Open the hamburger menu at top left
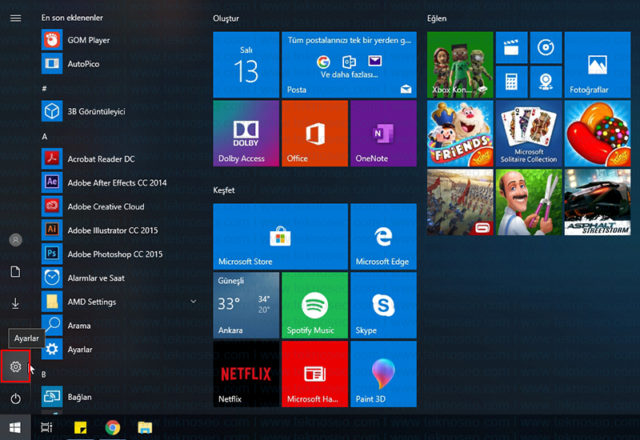Viewport: 640px width, 440px height. [x=16, y=18]
